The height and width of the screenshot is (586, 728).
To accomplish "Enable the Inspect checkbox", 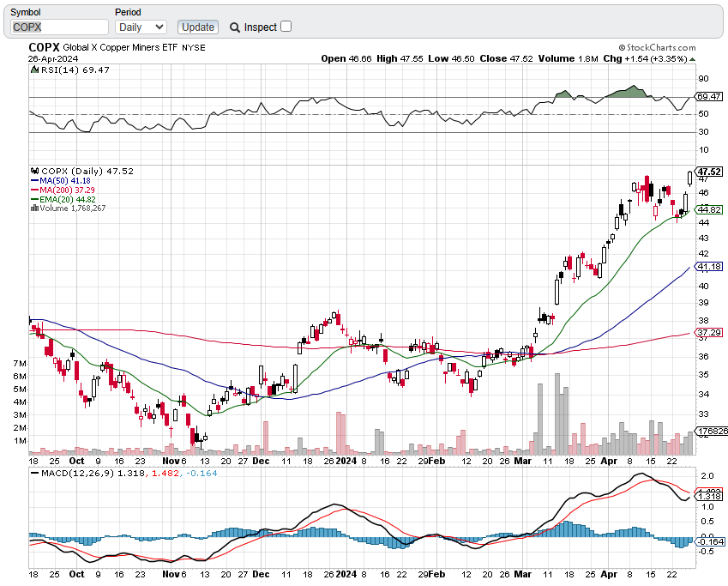I will tap(286, 27).
